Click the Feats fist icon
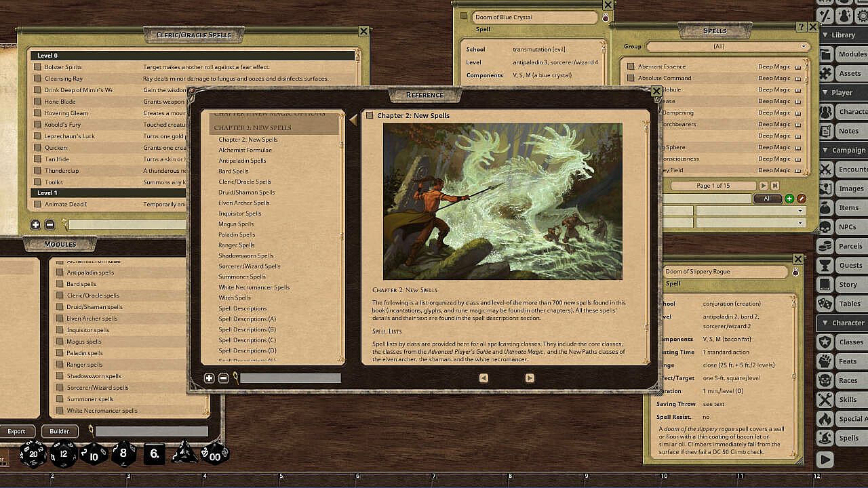The height and width of the screenshot is (488, 868). tap(825, 361)
